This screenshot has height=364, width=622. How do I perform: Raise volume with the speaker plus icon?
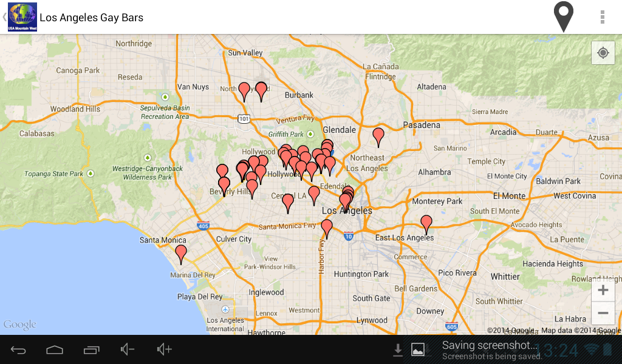click(x=165, y=349)
